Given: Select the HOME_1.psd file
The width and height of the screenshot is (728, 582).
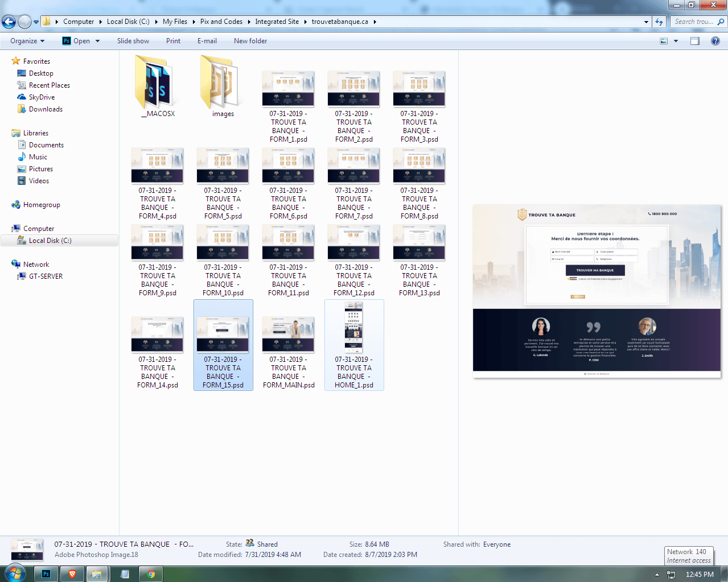Looking at the screenshot, I should (x=354, y=345).
